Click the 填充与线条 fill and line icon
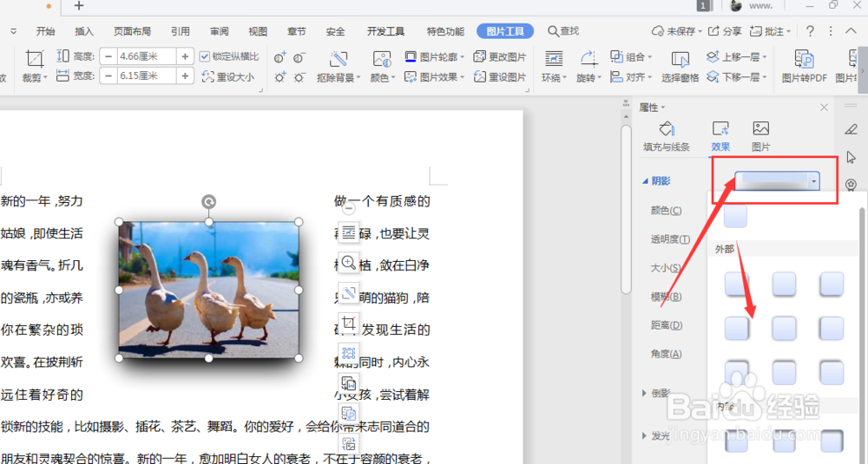Viewport: 868px width, 464px height. point(667,136)
